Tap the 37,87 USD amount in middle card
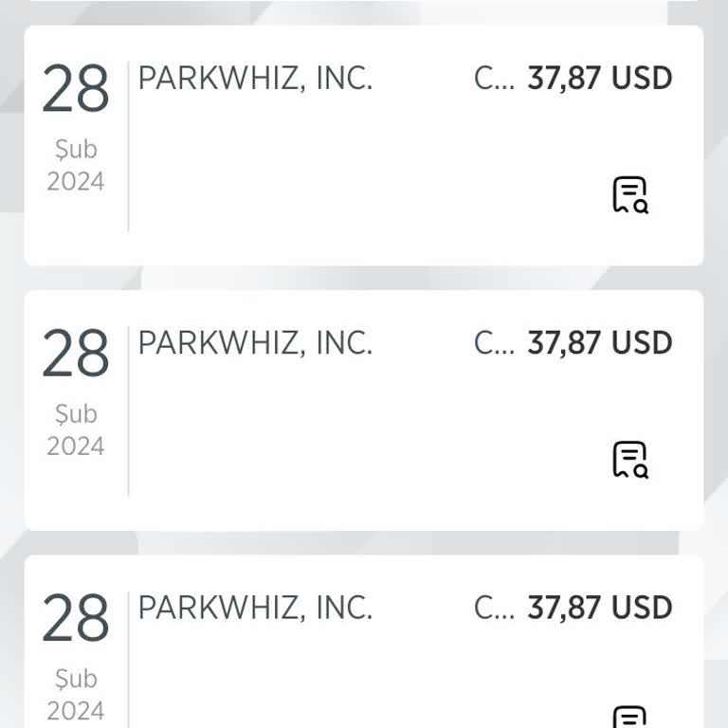Image resolution: width=728 pixels, height=728 pixels. (599, 343)
